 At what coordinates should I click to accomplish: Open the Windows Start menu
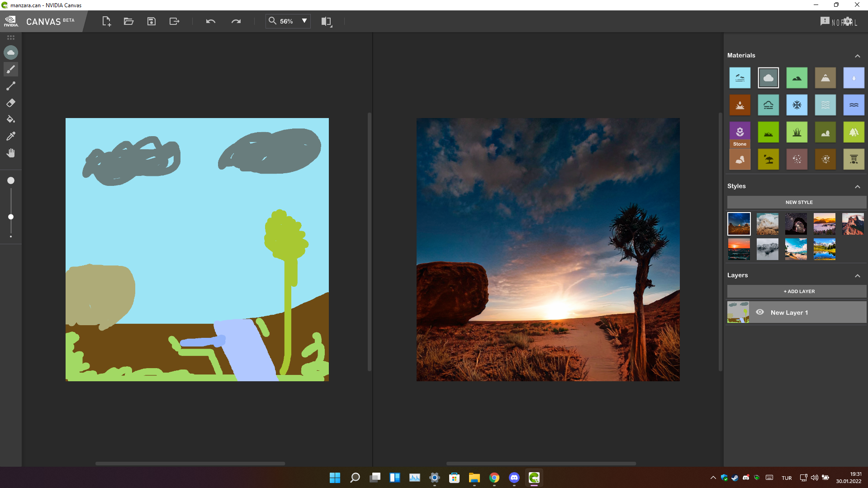335,478
